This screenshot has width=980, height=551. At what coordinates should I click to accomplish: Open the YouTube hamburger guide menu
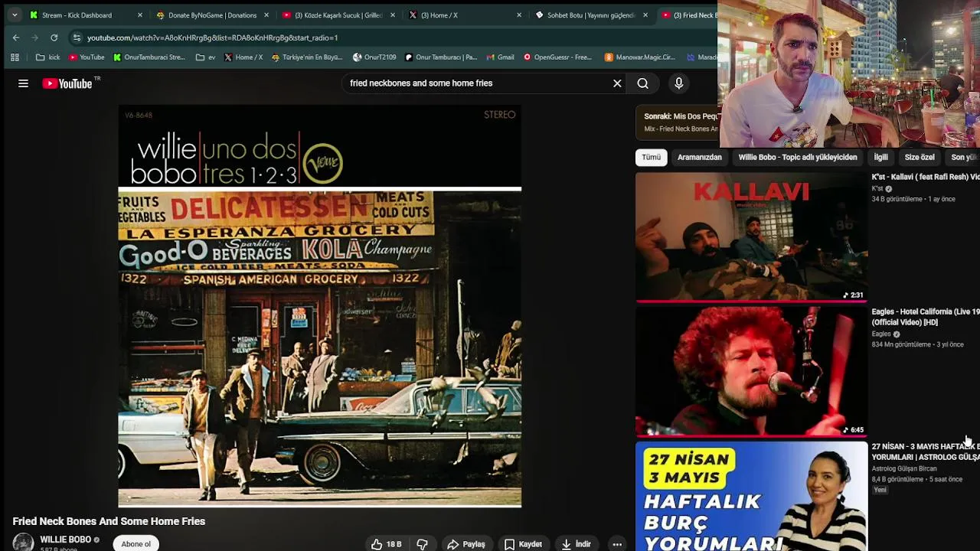pos(23,83)
